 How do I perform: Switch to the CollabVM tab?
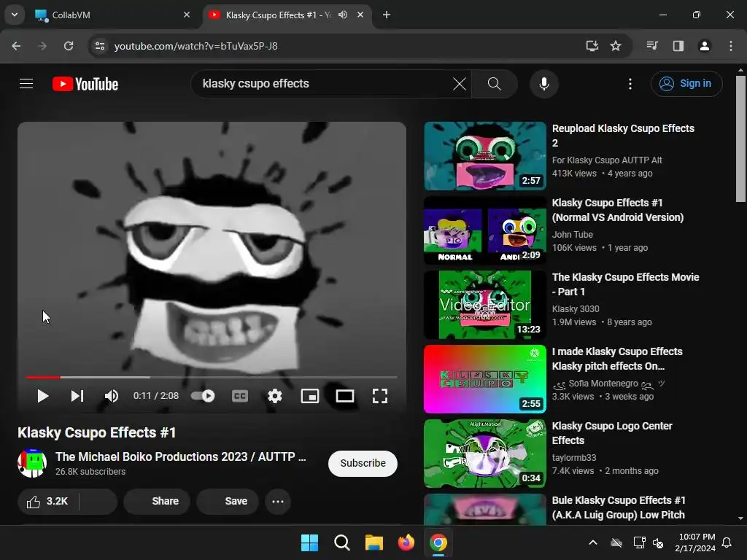point(112,15)
